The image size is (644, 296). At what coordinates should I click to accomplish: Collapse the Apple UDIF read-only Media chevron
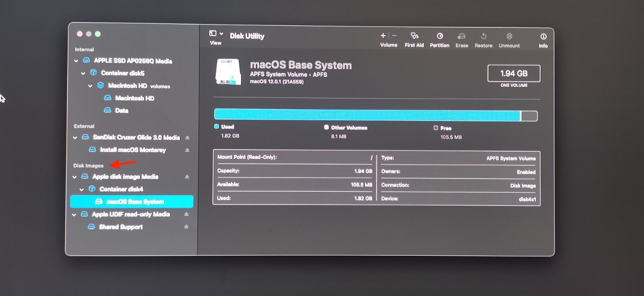74,215
